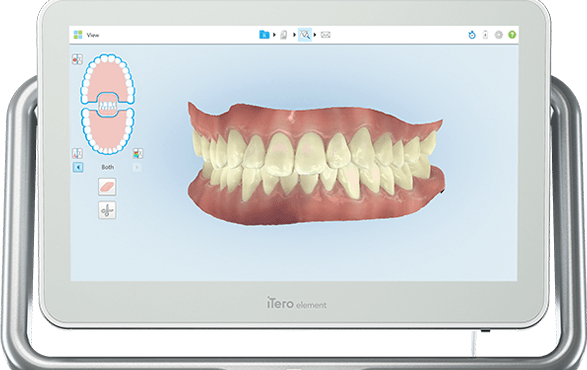587x370 pixels.
Task: Click the 3D teeth scan model
Action: (316, 164)
